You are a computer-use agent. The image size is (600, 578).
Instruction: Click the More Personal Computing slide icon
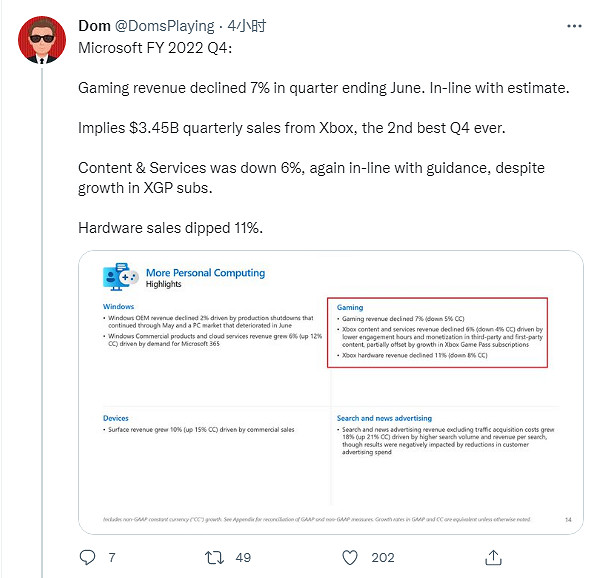pyautogui.click(x=119, y=277)
